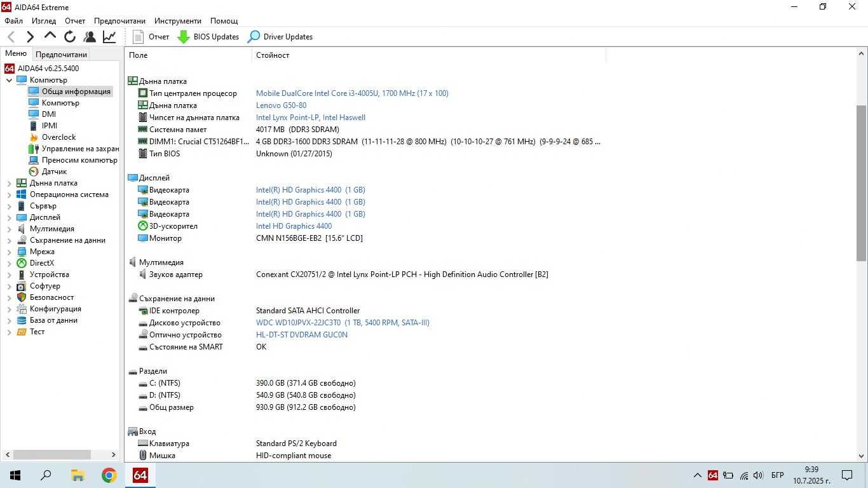868x488 pixels.
Task: Expand the DirectX tree node
Action: tap(9, 263)
